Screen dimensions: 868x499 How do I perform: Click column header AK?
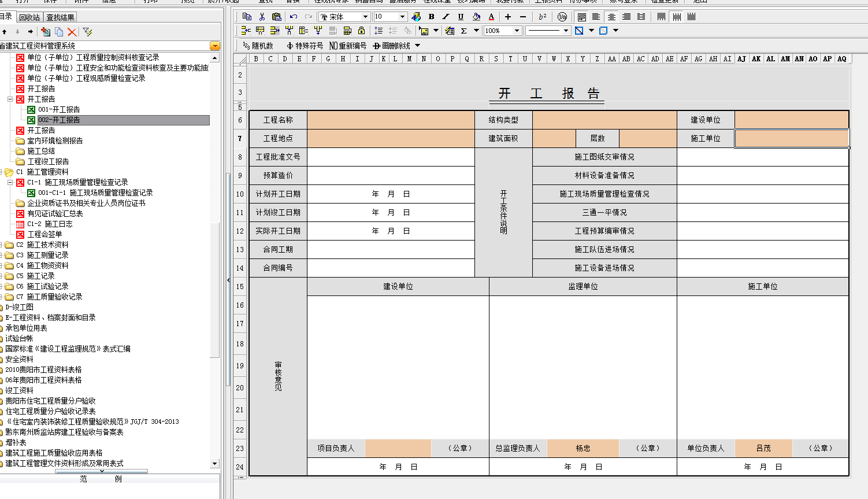(756, 58)
